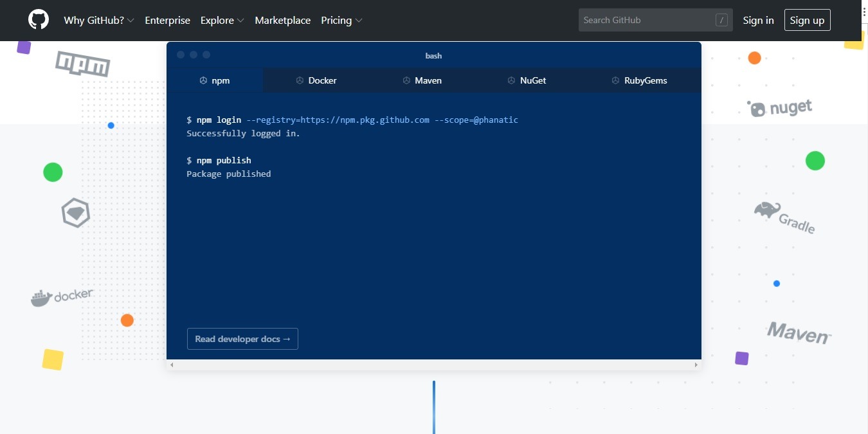
Task: Click the package icon on the npm tab
Action: pyautogui.click(x=204, y=80)
